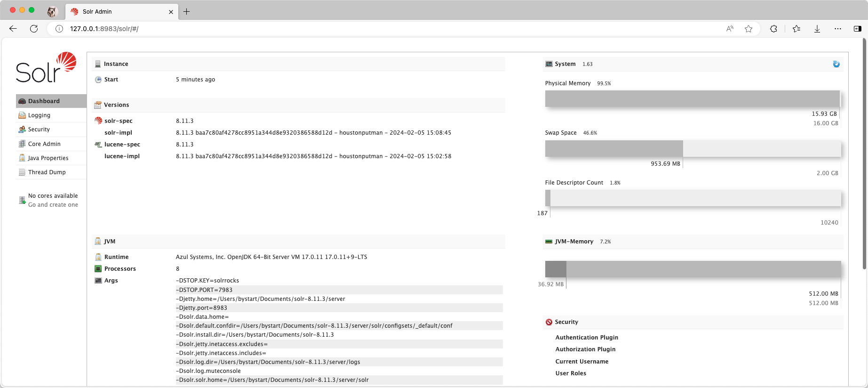Open browser downloads icon
This screenshot has width=868, height=388.
click(x=817, y=29)
